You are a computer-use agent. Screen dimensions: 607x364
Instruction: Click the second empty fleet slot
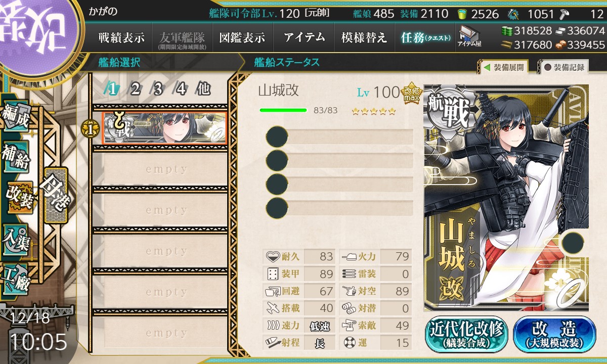click(160, 210)
